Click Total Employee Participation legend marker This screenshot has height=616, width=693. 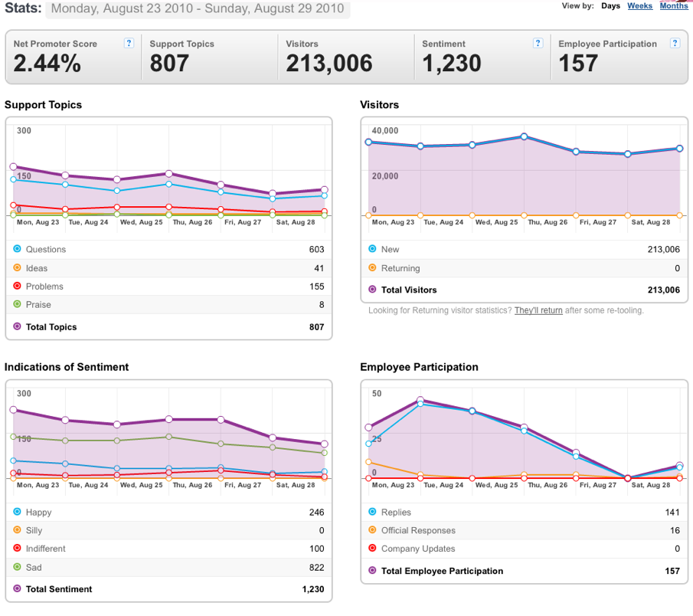pyautogui.click(x=373, y=571)
